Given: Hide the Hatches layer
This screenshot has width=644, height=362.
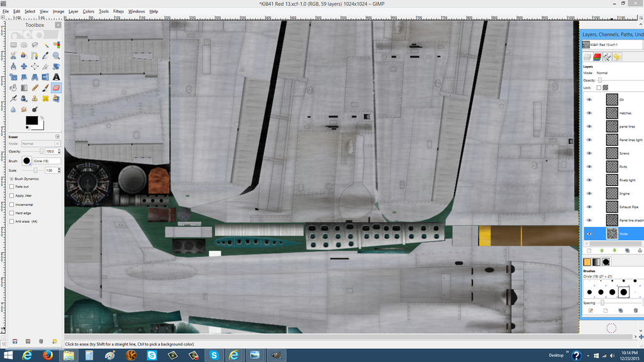Looking at the screenshot, I should [589, 113].
